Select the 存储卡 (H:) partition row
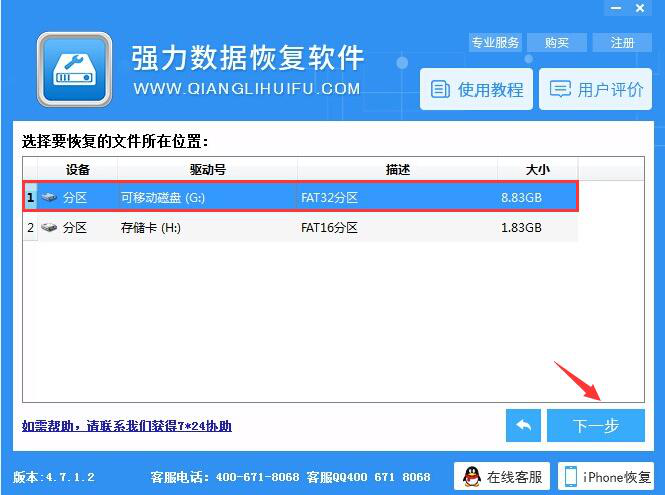The height and width of the screenshot is (495, 665). pyautogui.click(x=300, y=227)
